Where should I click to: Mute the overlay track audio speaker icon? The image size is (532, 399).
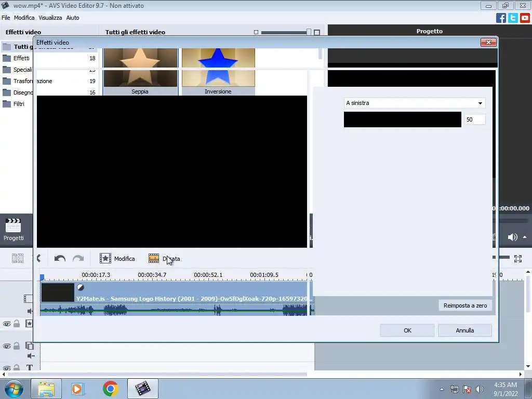[31, 355]
